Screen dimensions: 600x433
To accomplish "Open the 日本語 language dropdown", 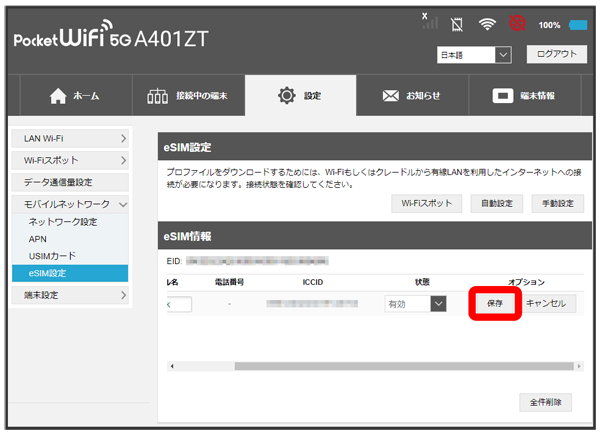I will [x=474, y=55].
